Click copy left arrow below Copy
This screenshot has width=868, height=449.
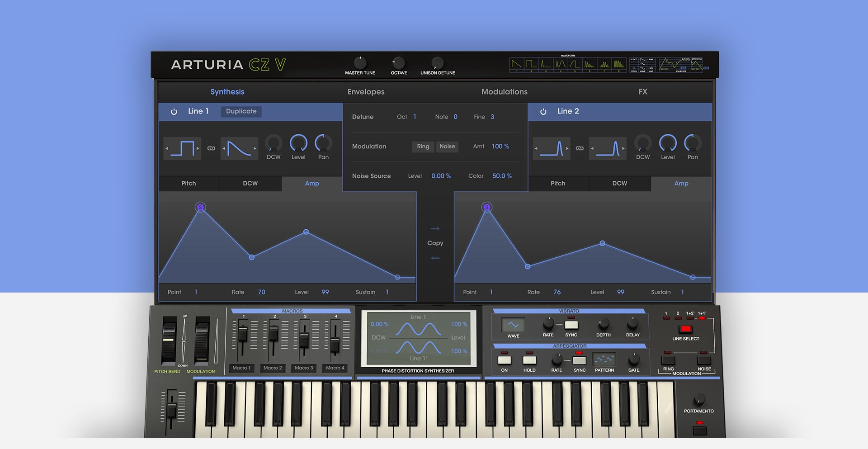(435, 258)
